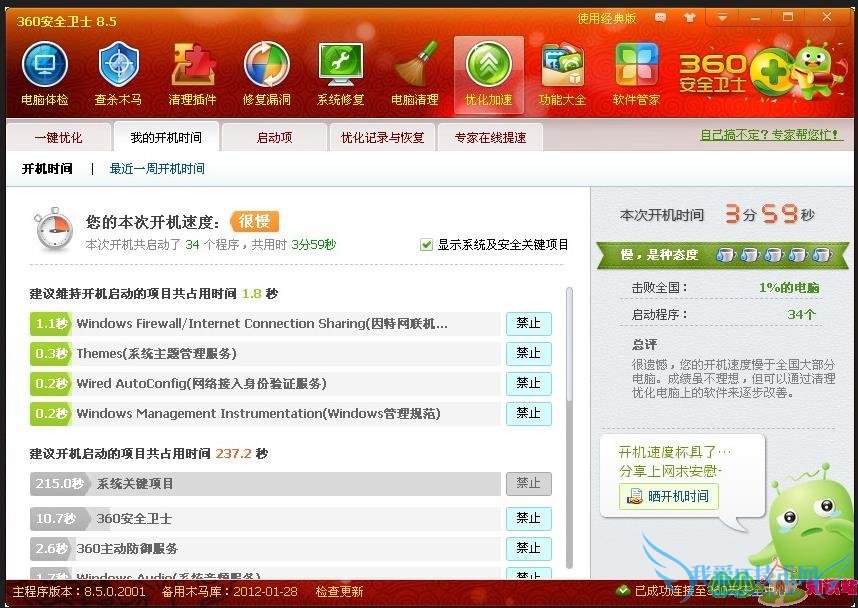Image resolution: width=858 pixels, height=608 pixels.
Task: Open 软件管家 software manager icon
Action: tap(636, 74)
